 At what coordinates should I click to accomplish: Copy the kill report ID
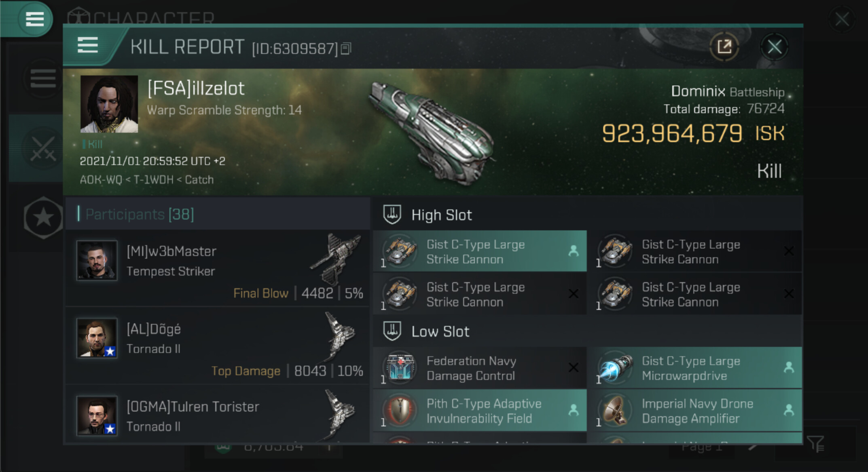click(x=346, y=48)
